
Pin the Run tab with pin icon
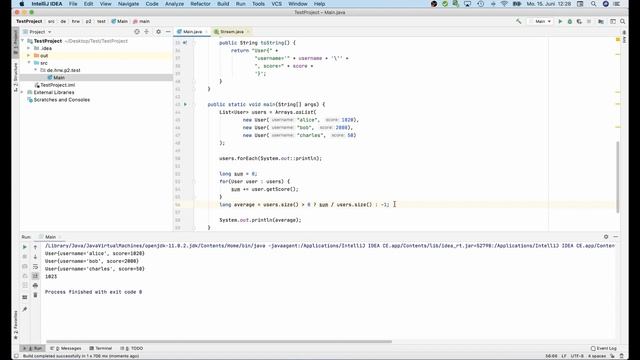[x=24, y=309]
